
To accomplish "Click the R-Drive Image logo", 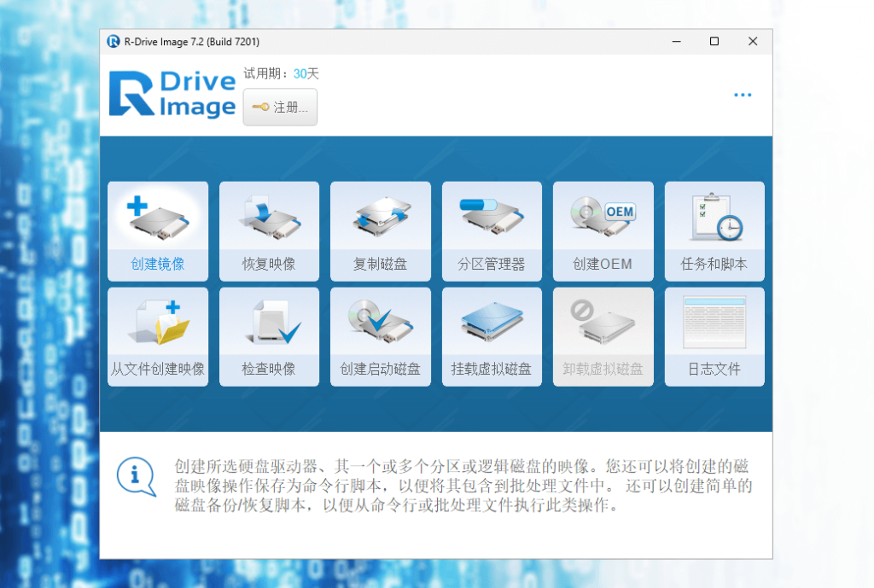I will click(x=172, y=94).
